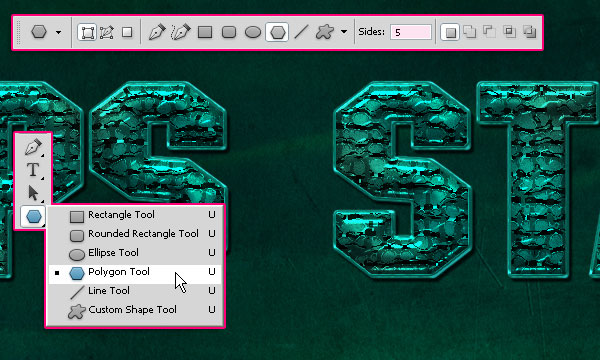Expand the tool preset dropdown arrow

58,32
